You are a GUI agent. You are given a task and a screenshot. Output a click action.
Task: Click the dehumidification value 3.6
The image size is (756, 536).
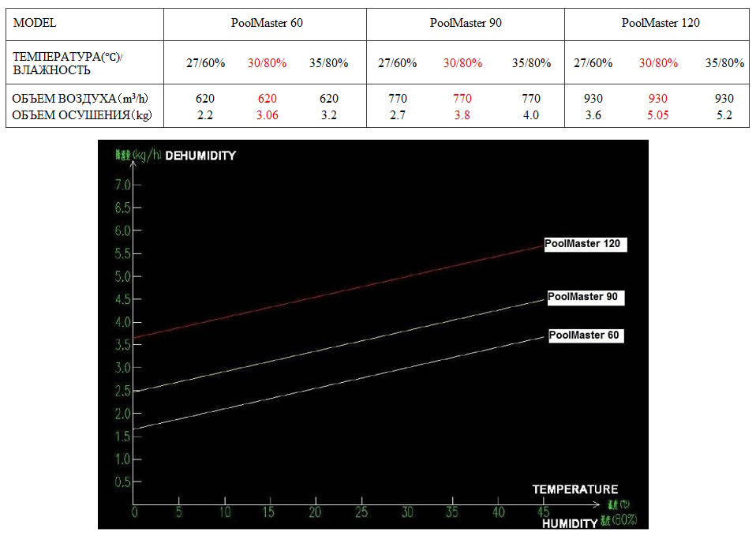593,114
